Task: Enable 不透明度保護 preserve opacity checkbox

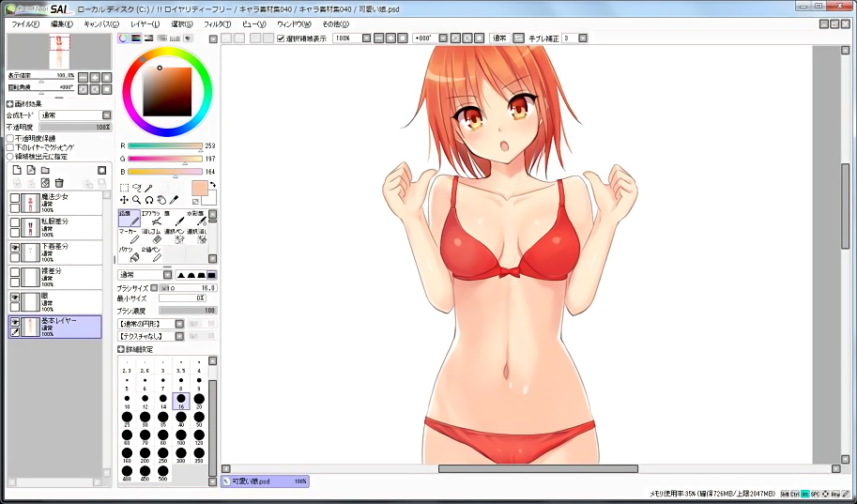Action: [10, 138]
